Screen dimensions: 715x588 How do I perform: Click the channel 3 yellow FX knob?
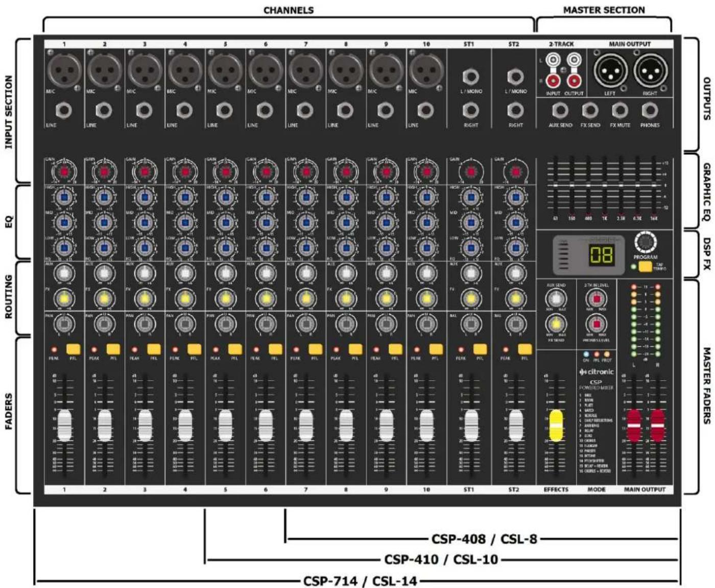[145, 298]
